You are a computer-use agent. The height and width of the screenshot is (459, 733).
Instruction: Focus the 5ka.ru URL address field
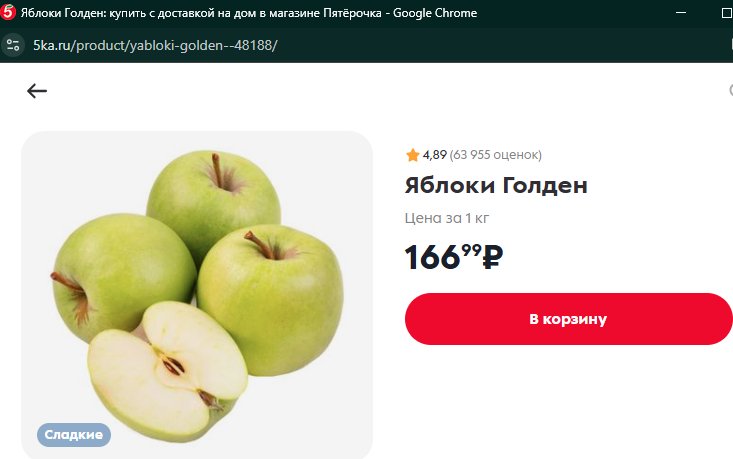click(155, 45)
